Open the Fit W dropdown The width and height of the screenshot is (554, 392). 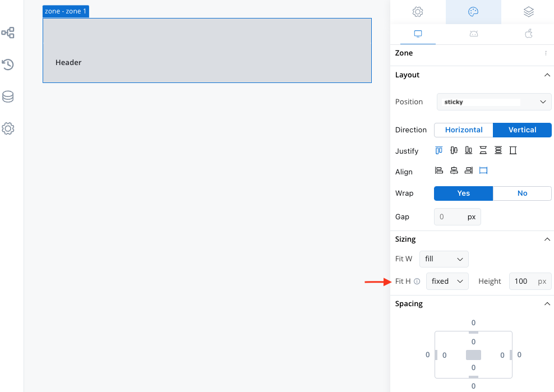pos(444,259)
